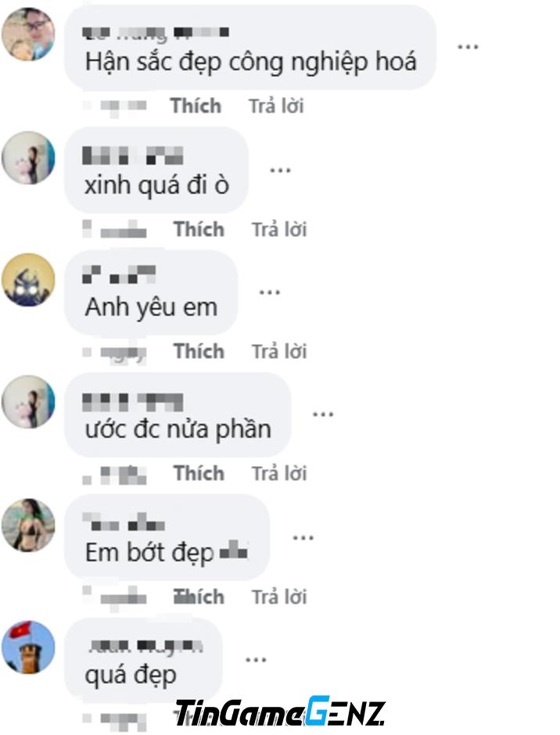Open three-dot menu beside 'Em bớt đẹp'
Image resolution: width=560 pixels, height=735 pixels.
(x=303, y=538)
